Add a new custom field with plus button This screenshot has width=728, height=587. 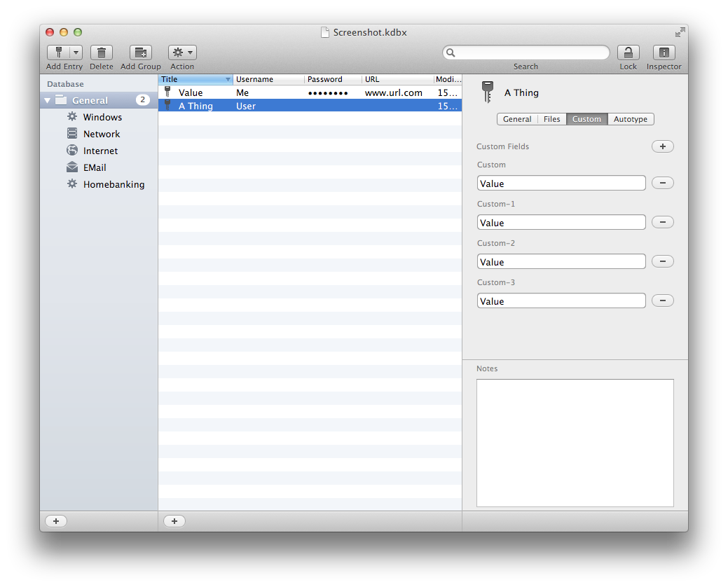click(x=662, y=146)
